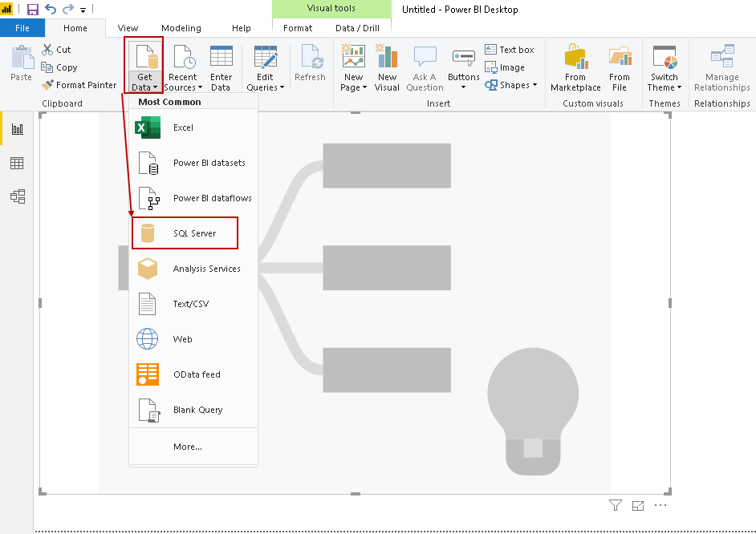Add a New Visual

click(x=387, y=67)
